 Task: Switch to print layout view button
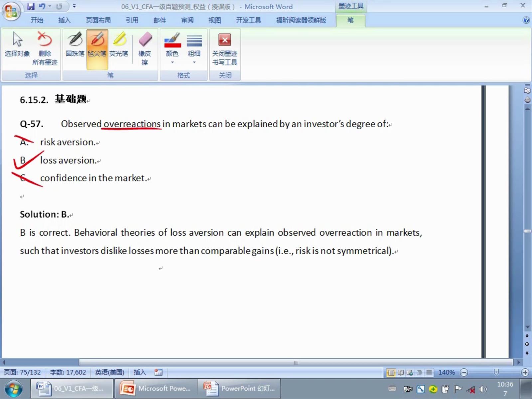391,372
